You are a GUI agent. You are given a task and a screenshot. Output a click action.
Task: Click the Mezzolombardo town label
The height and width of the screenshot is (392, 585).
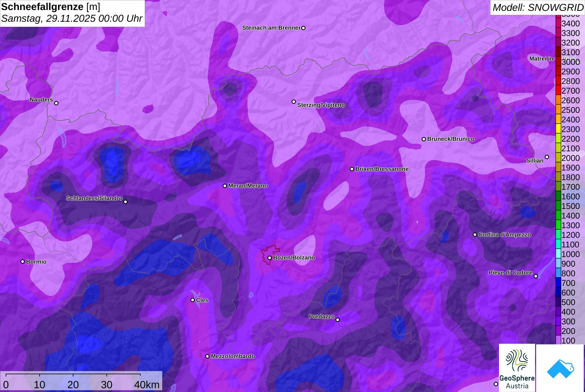[x=233, y=356]
